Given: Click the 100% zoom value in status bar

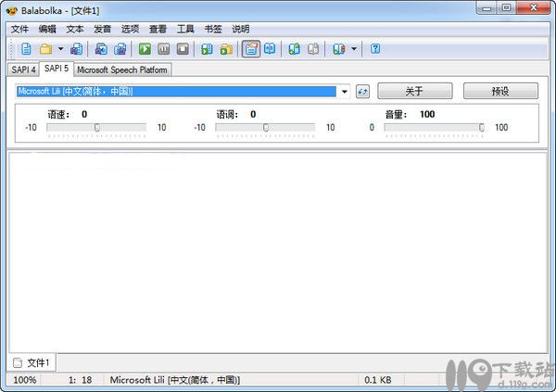Looking at the screenshot, I should 25,380.
